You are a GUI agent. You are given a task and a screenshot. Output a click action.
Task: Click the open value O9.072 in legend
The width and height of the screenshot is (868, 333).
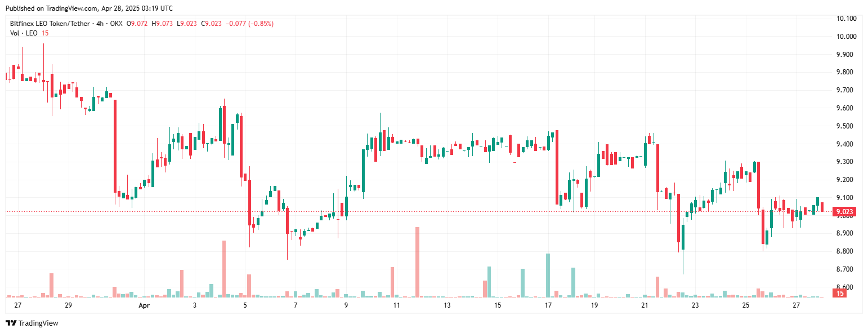coord(137,24)
